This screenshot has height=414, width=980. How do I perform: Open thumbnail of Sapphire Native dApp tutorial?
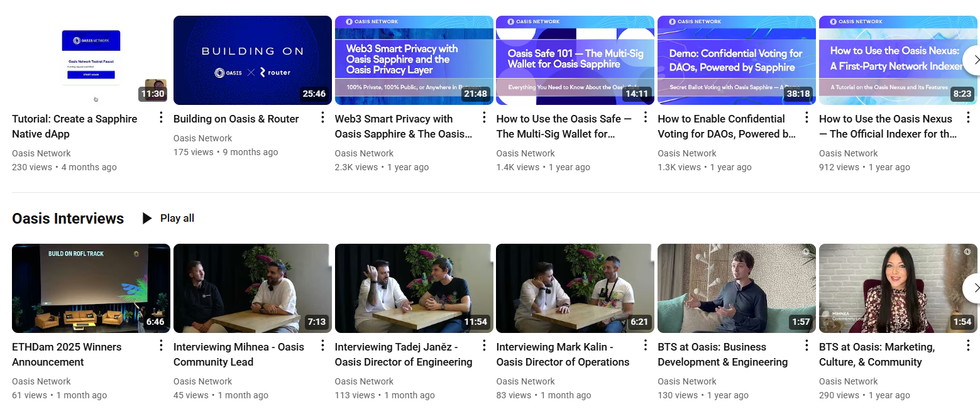click(91, 60)
